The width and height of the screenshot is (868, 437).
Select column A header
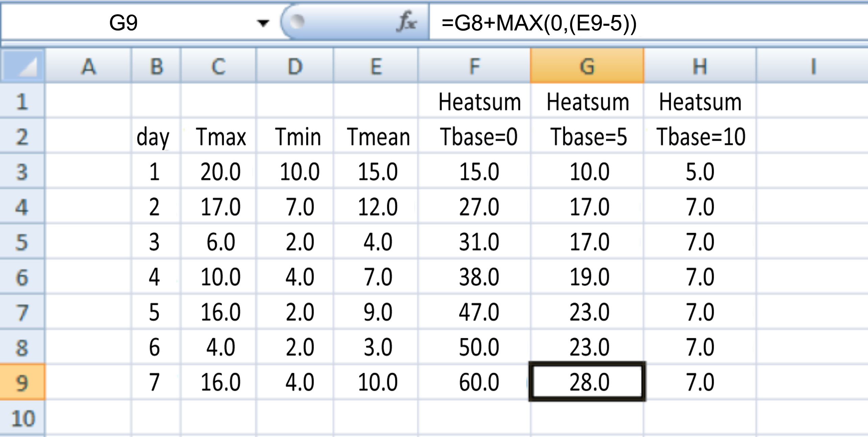[88, 66]
